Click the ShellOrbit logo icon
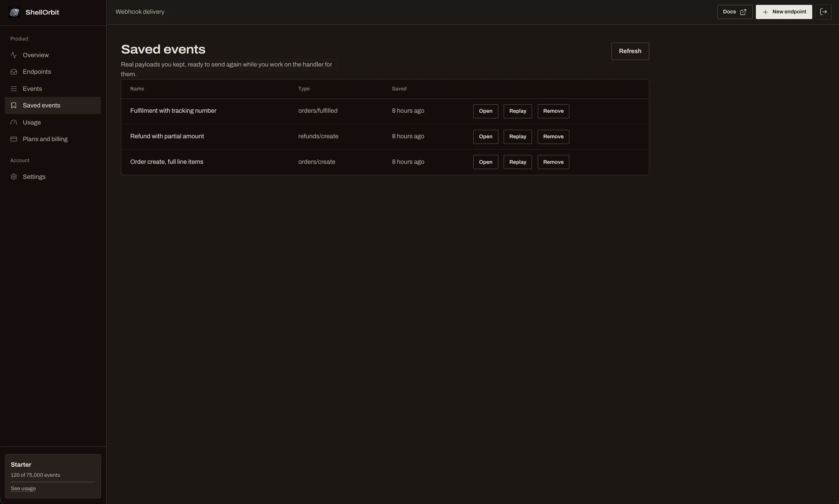 [14, 13]
